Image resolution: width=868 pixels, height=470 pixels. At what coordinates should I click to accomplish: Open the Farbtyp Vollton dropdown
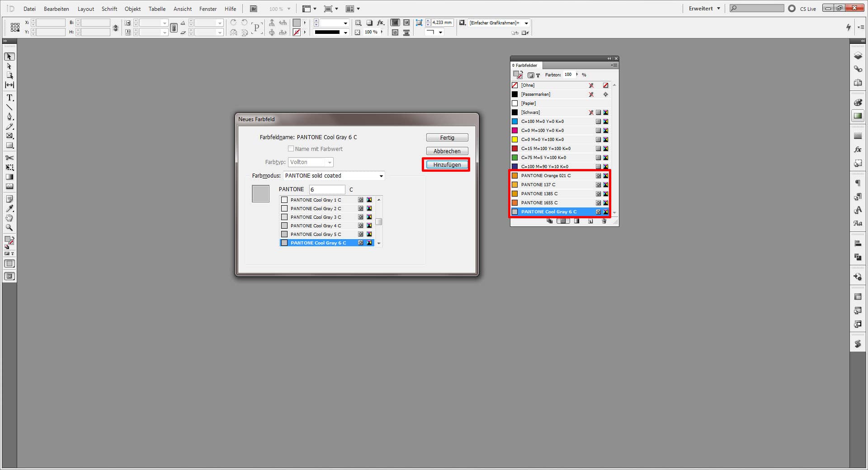click(330, 162)
